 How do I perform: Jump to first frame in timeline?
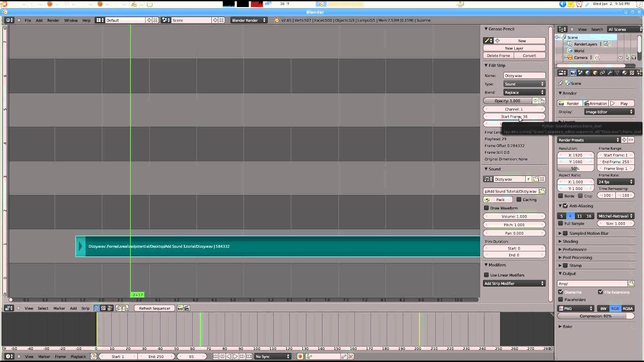point(215,356)
